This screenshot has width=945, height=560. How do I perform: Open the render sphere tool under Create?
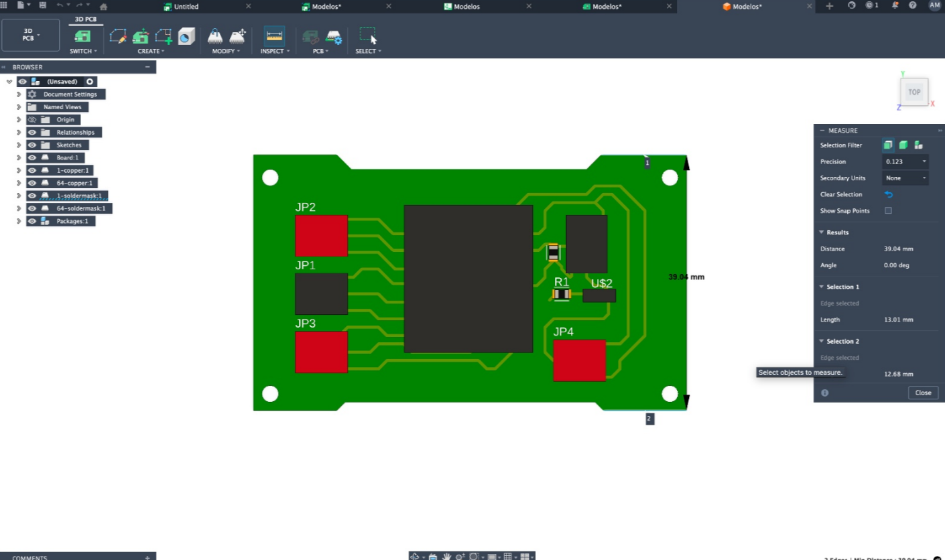click(x=187, y=38)
